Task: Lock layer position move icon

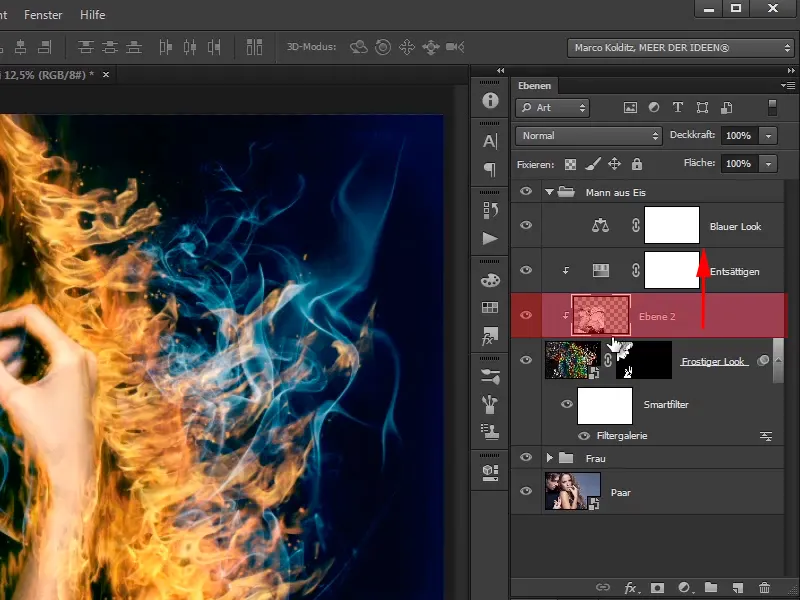Action: (614, 164)
